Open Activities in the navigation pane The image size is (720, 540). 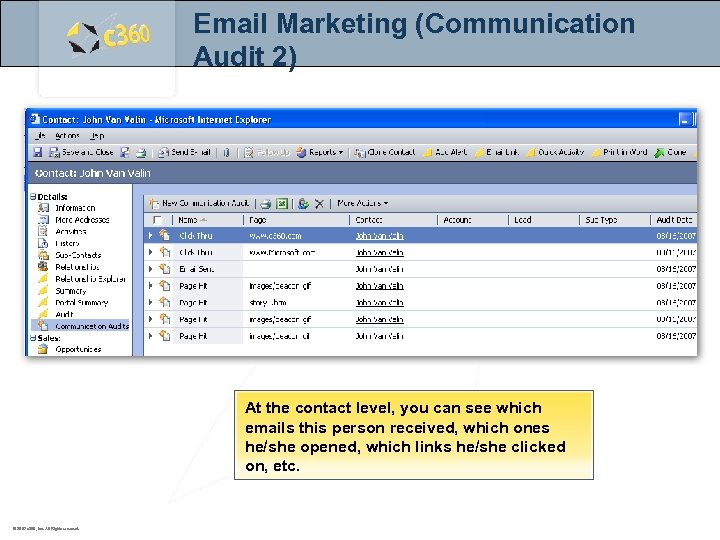[x=71, y=231]
